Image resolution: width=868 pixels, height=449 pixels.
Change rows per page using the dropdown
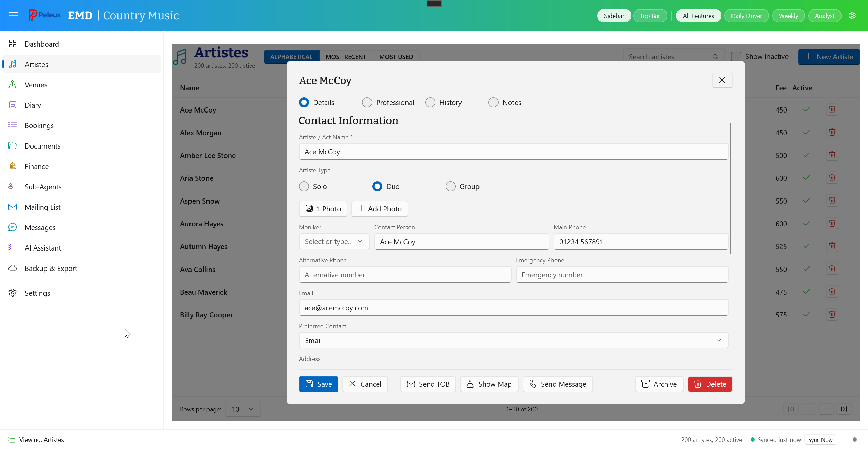click(x=242, y=409)
